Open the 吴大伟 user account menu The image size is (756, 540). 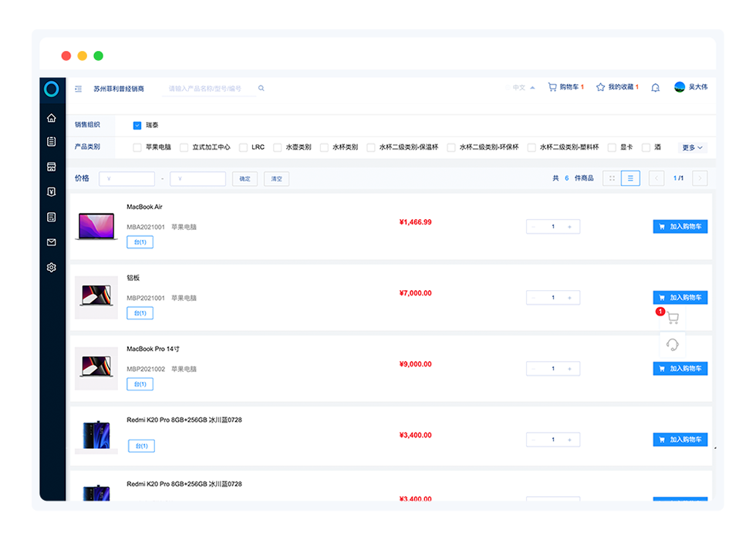(690, 87)
